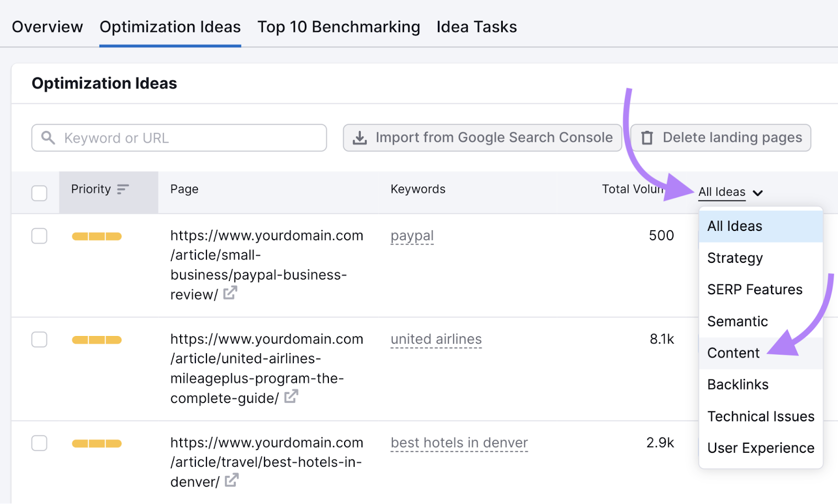Switch to the Overview tab
Screen dimensions: 838x504
47,27
